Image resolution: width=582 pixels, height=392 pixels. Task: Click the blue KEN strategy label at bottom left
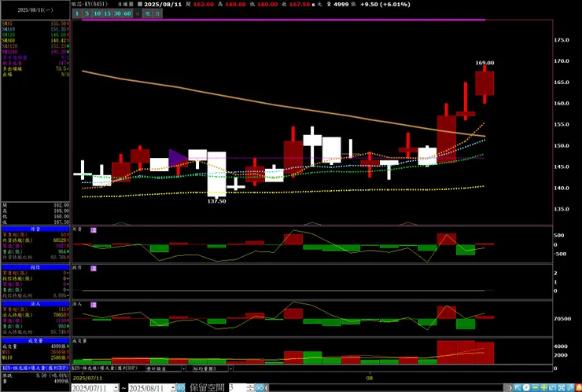(35, 368)
